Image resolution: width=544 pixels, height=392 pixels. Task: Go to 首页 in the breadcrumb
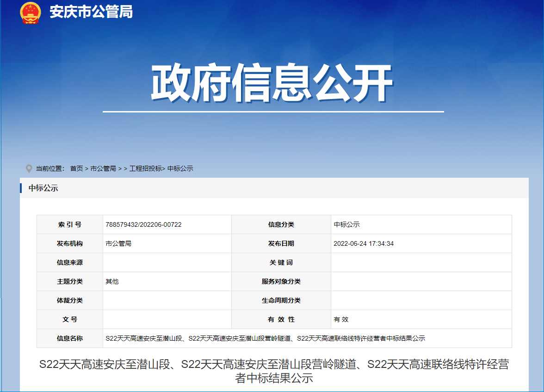76,168
